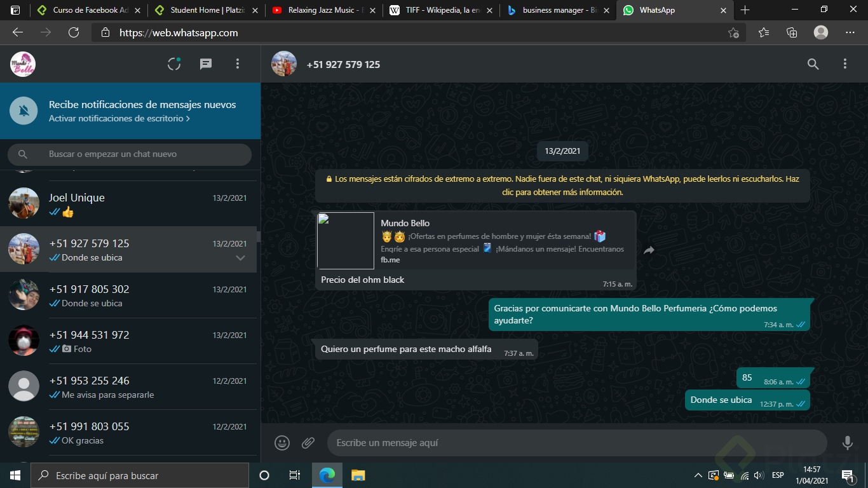Click the chat list scrollbar thumb
The image size is (868, 488).
click(x=259, y=236)
